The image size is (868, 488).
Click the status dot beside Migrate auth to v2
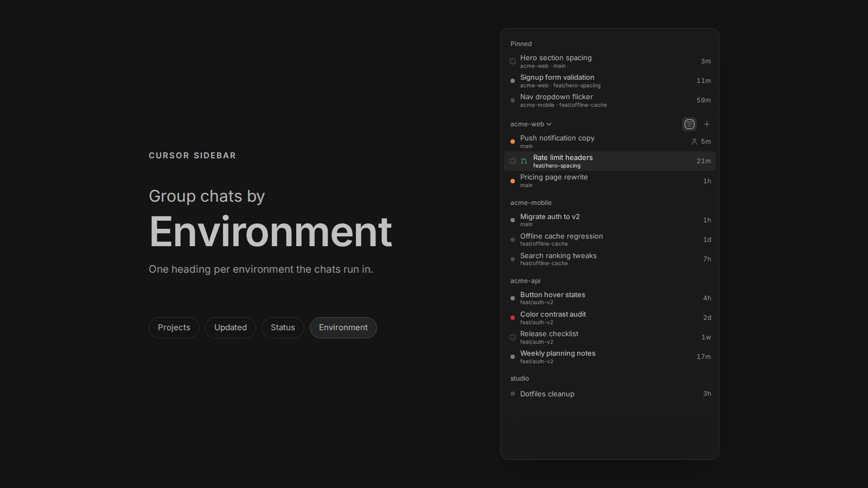[513, 220]
